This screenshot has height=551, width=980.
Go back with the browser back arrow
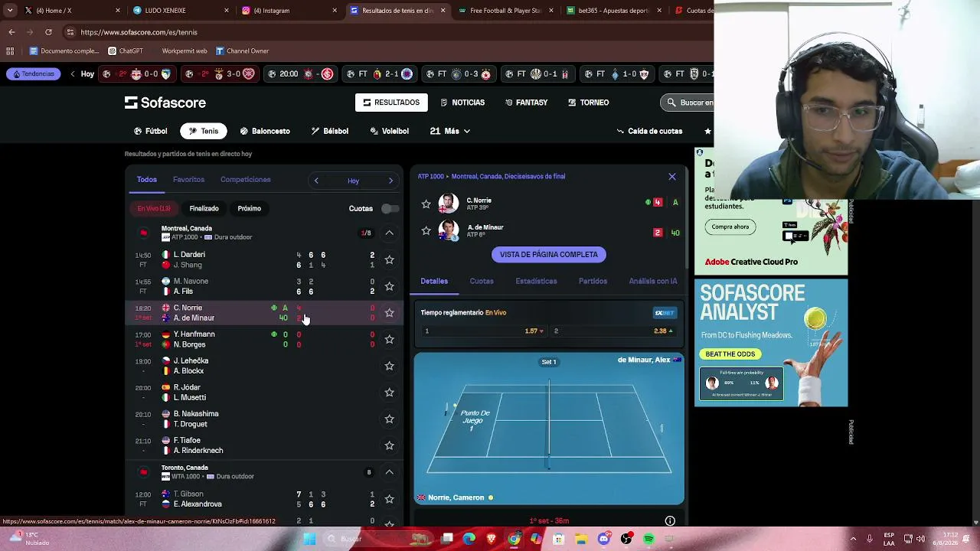point(11,32)
